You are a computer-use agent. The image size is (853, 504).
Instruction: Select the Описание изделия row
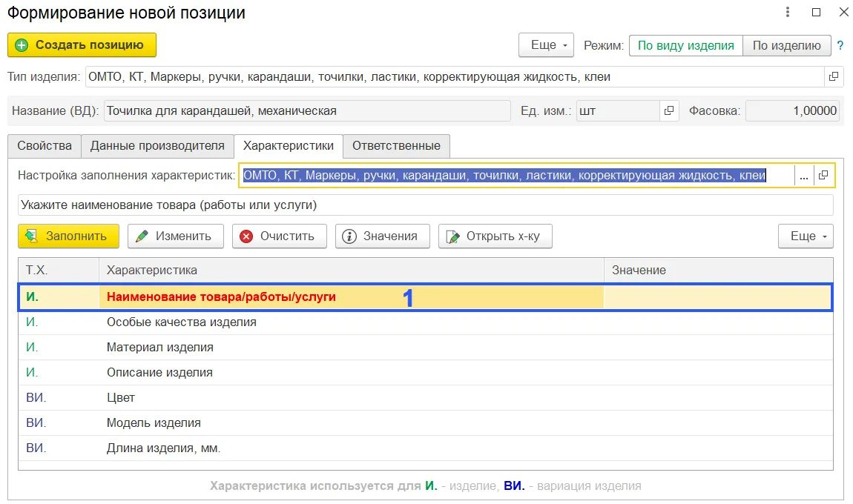tap(426, 372)
